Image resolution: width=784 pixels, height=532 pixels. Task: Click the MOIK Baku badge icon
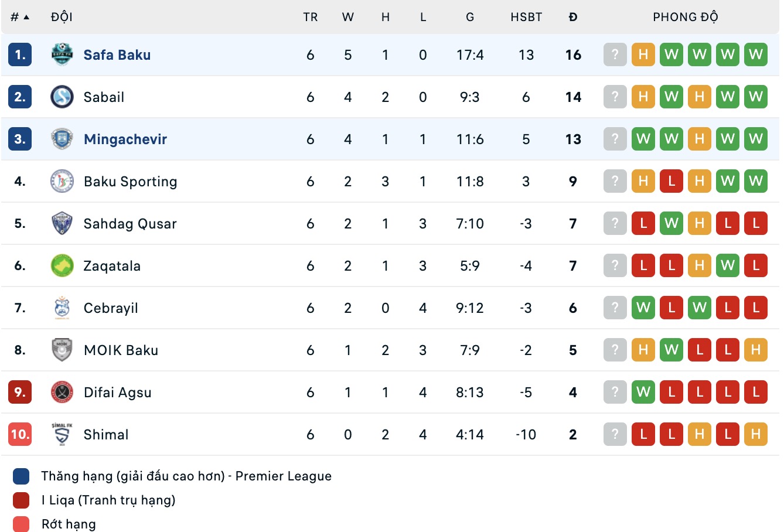62,350
